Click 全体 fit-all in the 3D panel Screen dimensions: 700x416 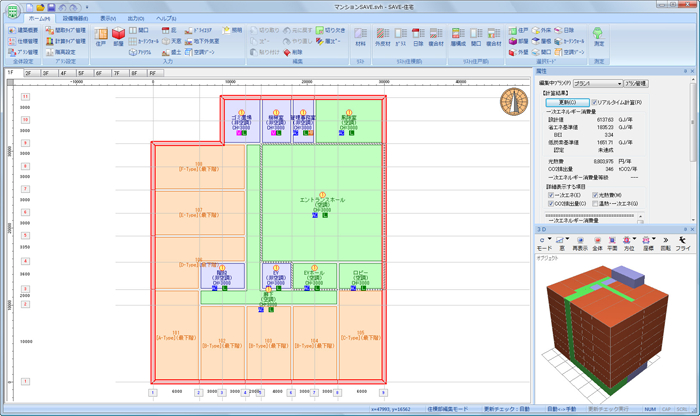coord(597,244)
